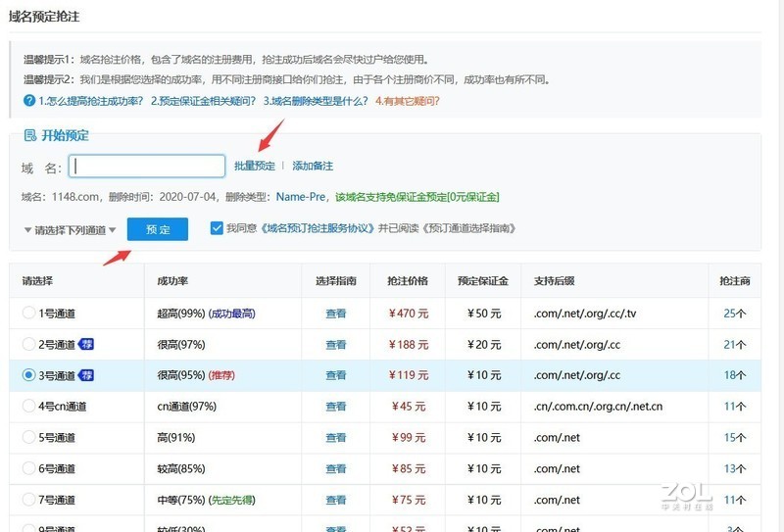Click 查看 guide for 7号通道
Screen dimensions: 784x532
tap(335, 500)
